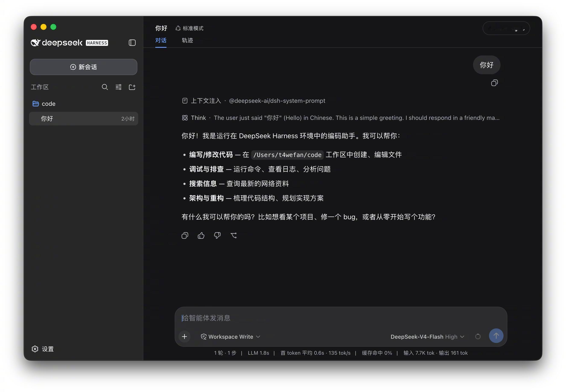Image resolution: width=566 pixels, height=392 pixels.
Task: Click the shield icon beside Workspace Write
Action: pos(204,337)
